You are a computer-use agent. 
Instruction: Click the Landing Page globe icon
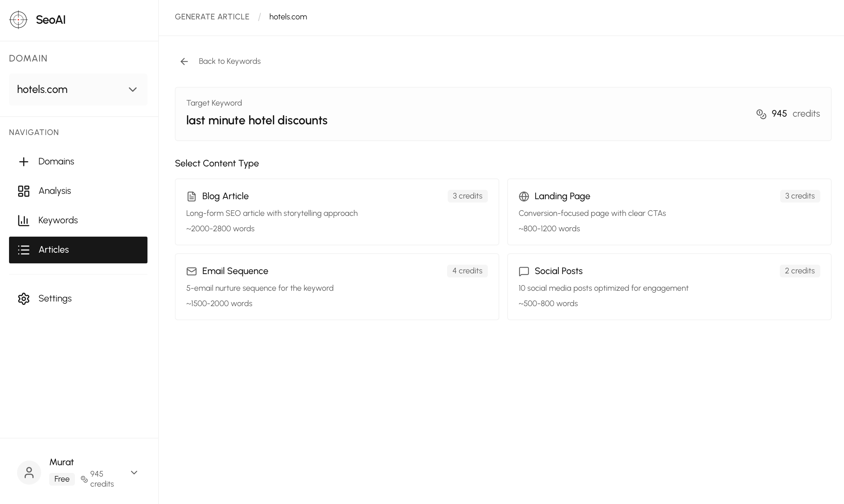[x=524, y=196]
